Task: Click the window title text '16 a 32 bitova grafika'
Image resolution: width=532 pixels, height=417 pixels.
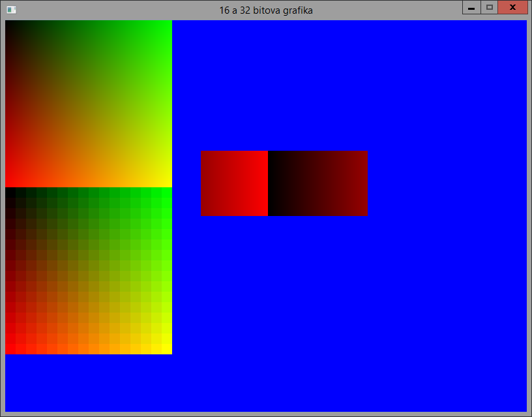Action: 266,10
